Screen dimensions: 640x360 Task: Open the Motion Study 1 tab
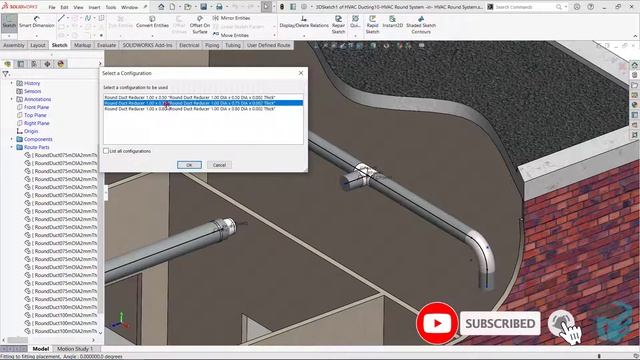pos(75,349)
